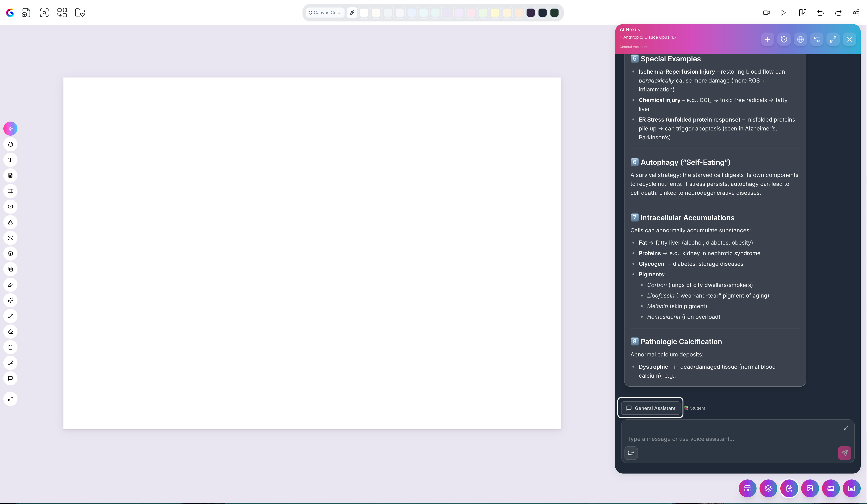The height and width of the screenshot is (504, 867).
Task: Open AI Nexus chat history
Action: [784, 40]
